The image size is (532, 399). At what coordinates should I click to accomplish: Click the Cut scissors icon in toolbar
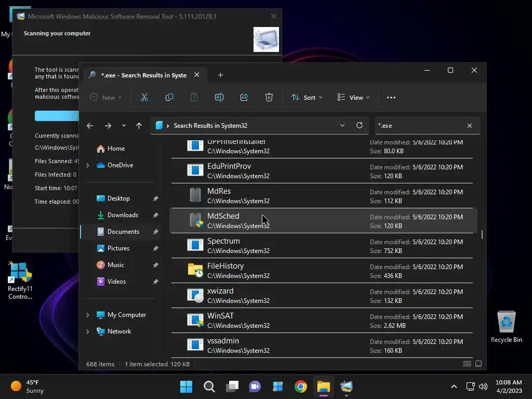pyautogui.click(x=144, y=97)
